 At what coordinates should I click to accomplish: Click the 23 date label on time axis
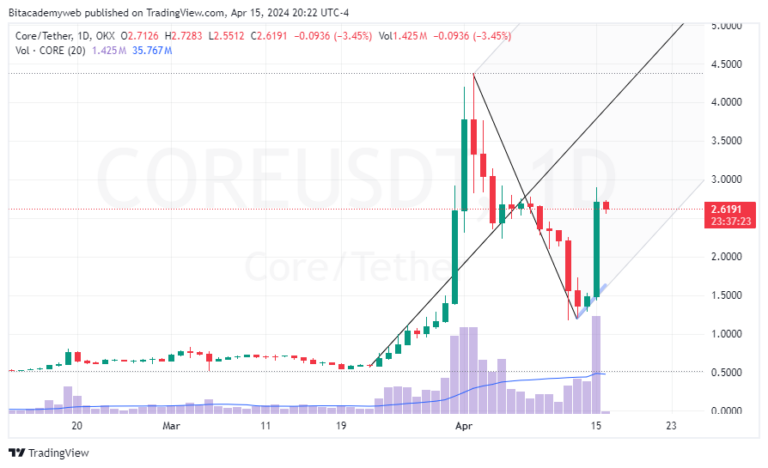[671, 425]
